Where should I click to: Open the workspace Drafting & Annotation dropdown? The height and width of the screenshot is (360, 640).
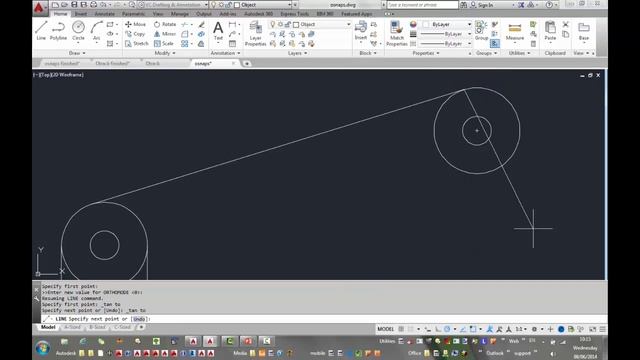click(x=174, y=5)
